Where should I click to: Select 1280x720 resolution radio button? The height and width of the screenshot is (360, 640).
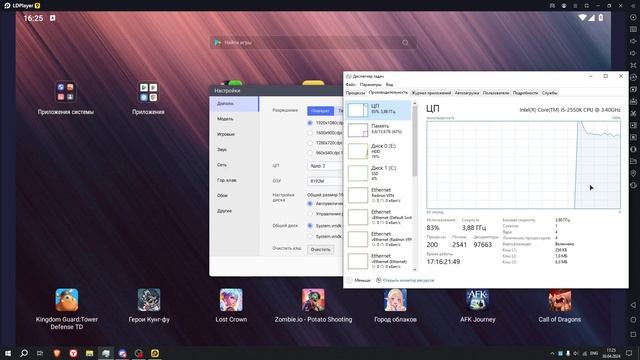click(x=310, y=143)
